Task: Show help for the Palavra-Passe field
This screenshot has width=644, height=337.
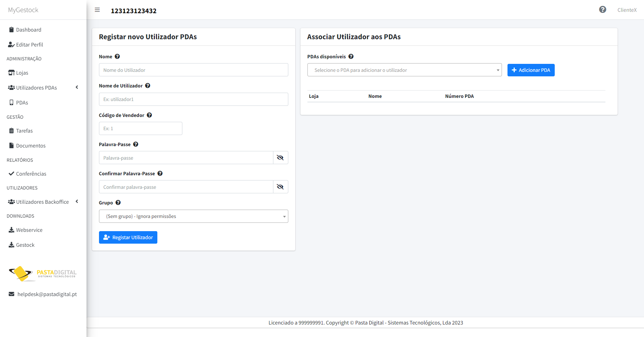Action: pos(136,144)
